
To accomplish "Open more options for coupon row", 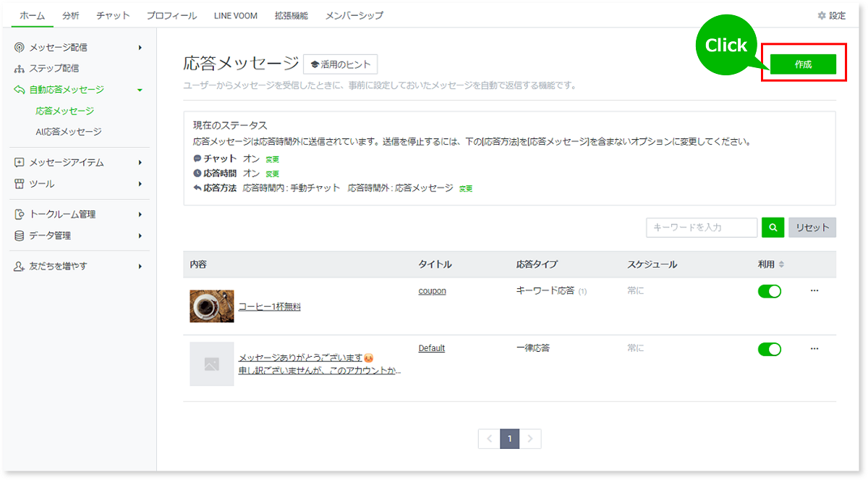I will click(814, 291).
